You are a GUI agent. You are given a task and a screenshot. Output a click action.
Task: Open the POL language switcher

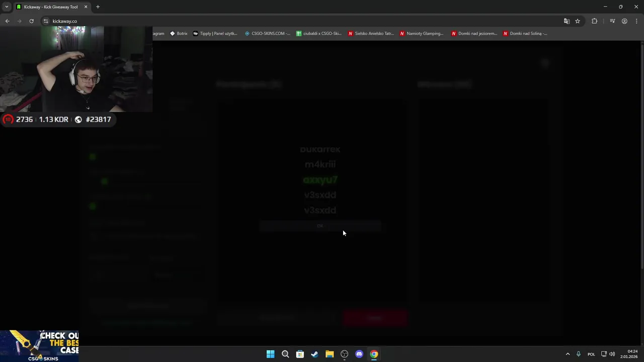click(591, 354)
